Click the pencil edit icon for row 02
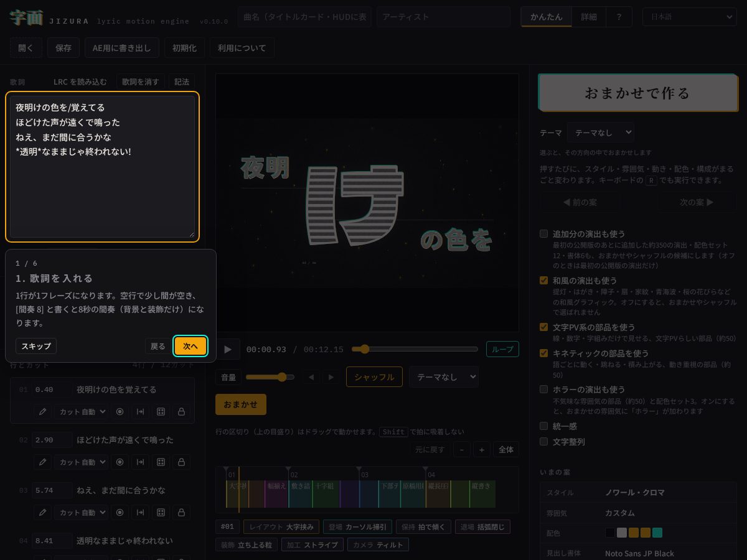 pos(42,462)
